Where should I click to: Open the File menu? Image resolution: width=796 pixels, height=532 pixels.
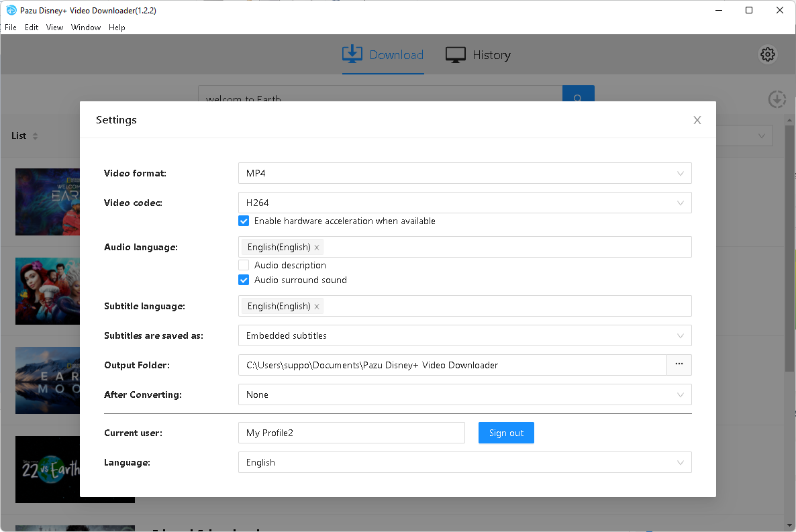pyautogui.click(x=11, y=28)
